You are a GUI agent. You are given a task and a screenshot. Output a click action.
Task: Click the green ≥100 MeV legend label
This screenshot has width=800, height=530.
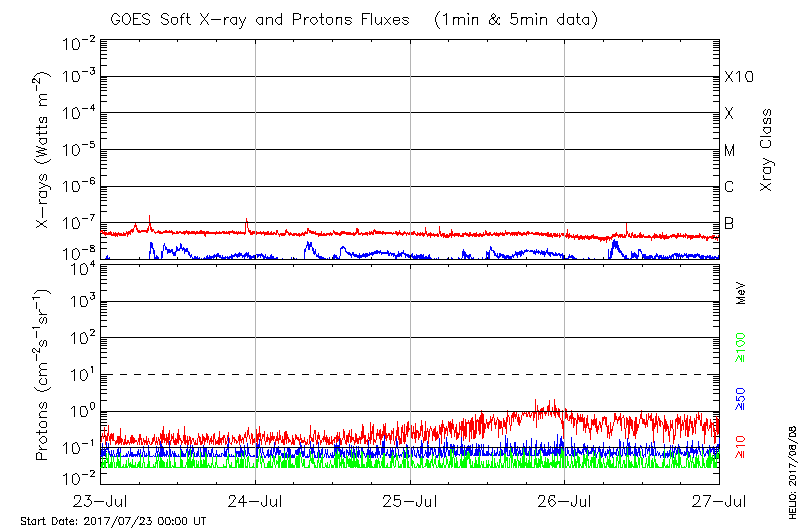tap(741, 349)
